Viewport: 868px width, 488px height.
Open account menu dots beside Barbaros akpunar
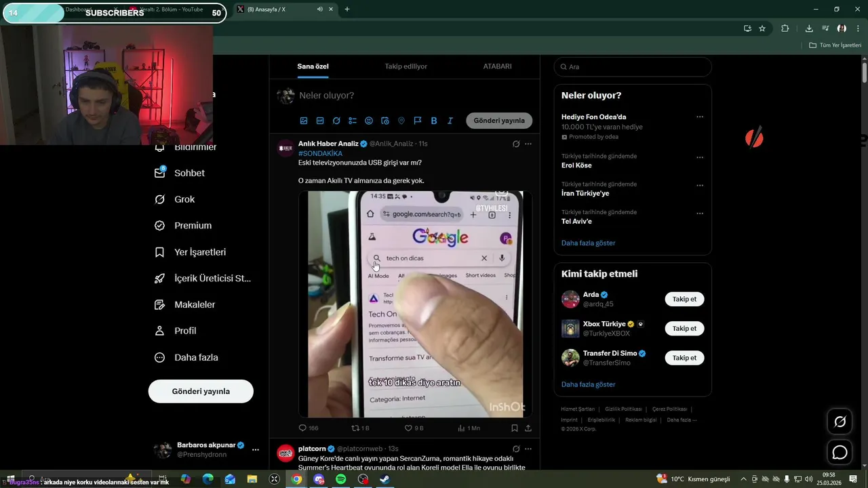tap(256, 449)
